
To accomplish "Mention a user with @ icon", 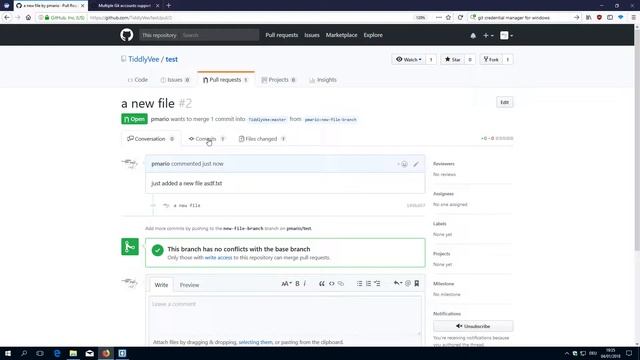I will coord(408,284).
